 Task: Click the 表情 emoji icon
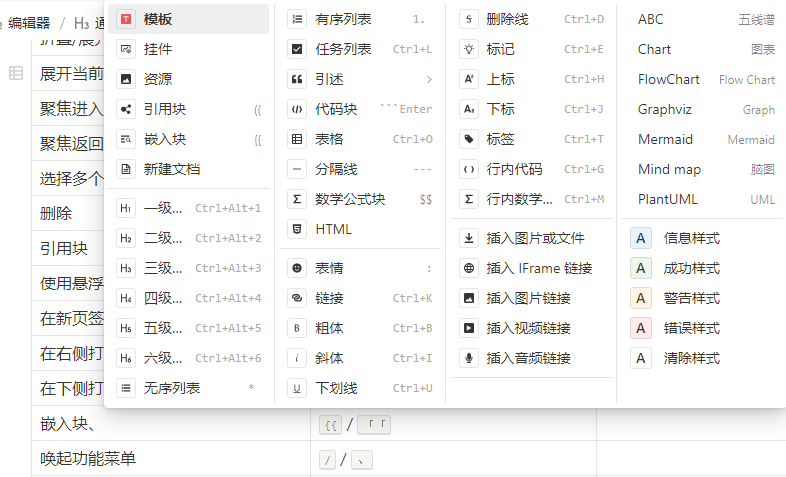(297, 268)
